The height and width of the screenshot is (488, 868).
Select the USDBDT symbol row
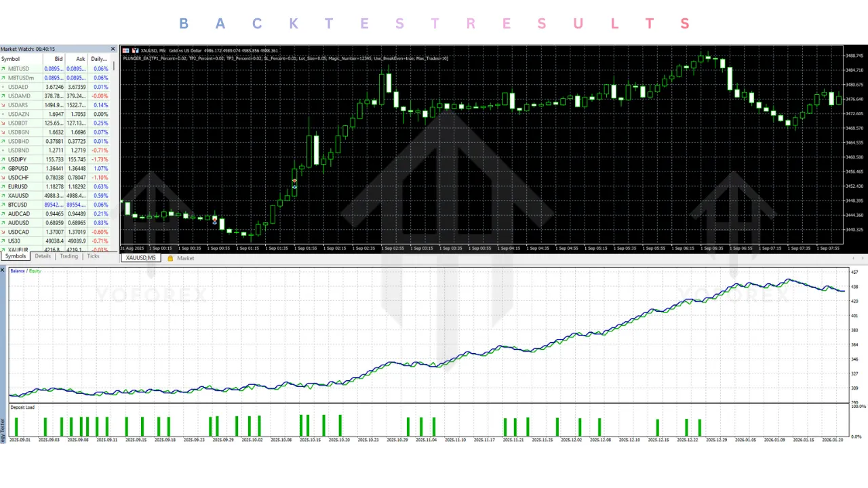point(56,123)
